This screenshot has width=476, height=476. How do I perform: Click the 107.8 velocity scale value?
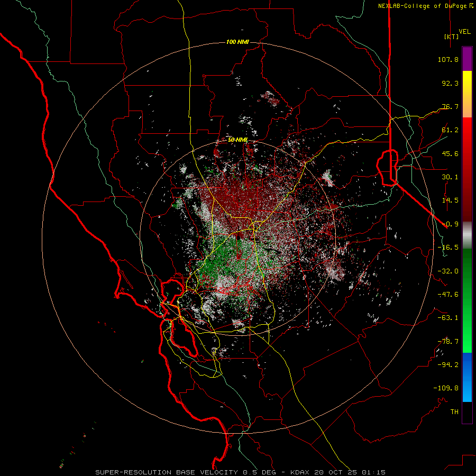(x=448, y=59)
